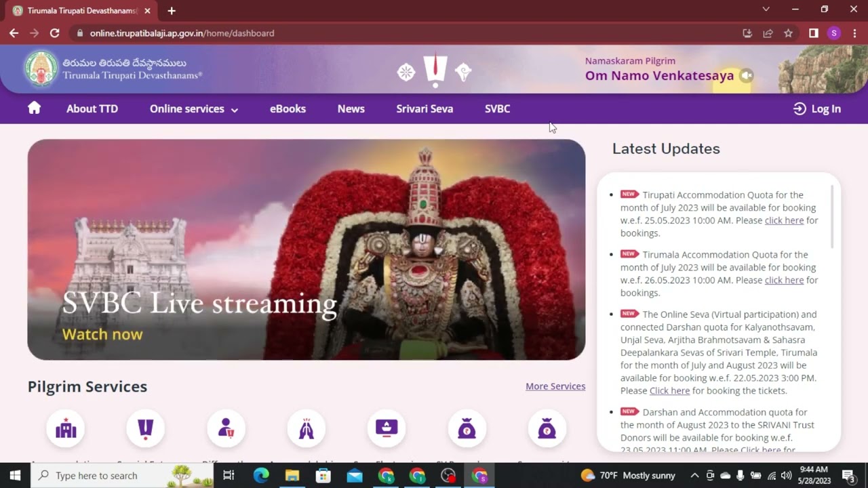The height and width of the screenshot is (488, 868).
Task: Open Microsoft Store from the taskbar
Action: [323, 476]
